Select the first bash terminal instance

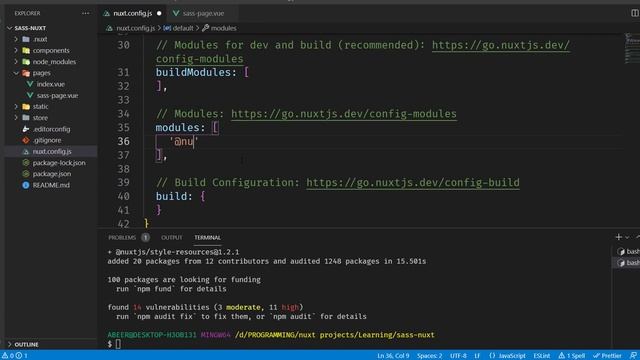[x=628, y=251]
